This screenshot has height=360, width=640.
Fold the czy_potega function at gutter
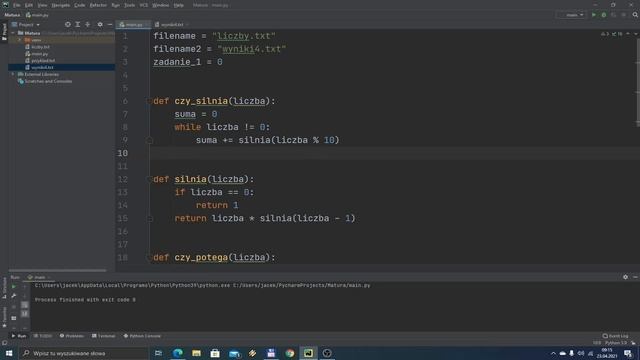[x=149, y=257]
